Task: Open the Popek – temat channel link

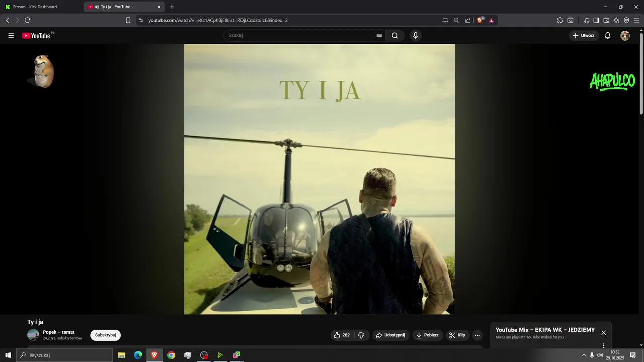Action: (x=58, y=332)
